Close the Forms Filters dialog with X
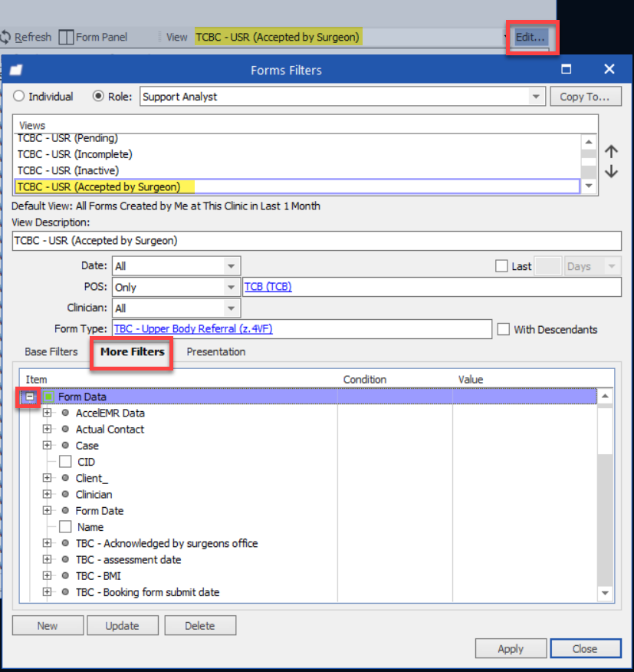The width and height of the screenshot is (634, 672). [609, 69]
